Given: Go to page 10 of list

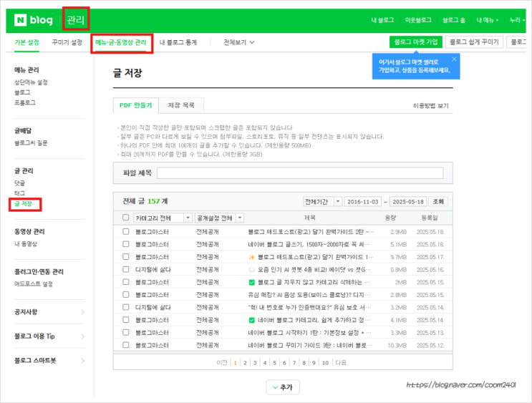Looking at the screenshot, I should coord(325,363).
